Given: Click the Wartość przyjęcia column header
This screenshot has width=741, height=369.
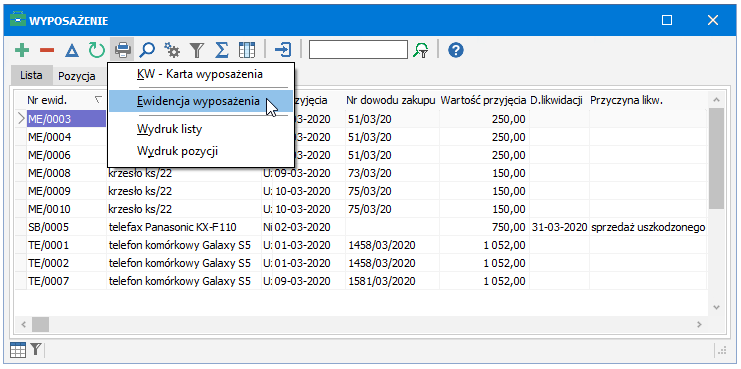Looking at the screenshot, I should [484, 100].
